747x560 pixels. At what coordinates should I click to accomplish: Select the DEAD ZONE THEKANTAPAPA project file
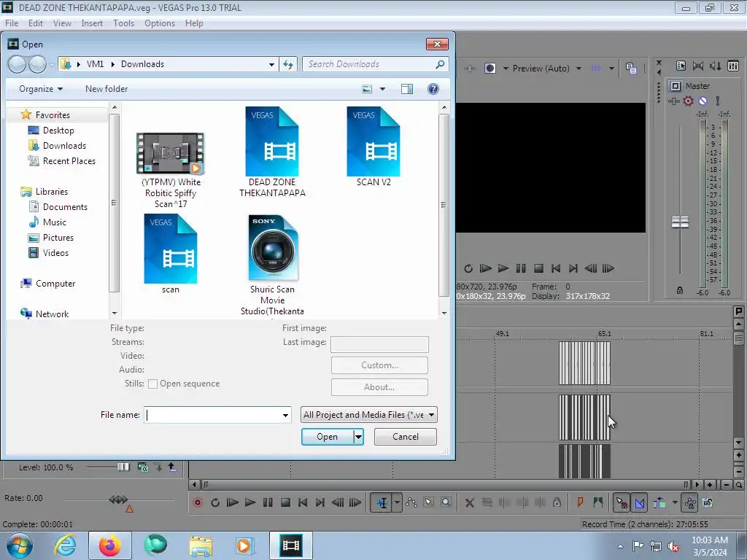pos(272,152)
